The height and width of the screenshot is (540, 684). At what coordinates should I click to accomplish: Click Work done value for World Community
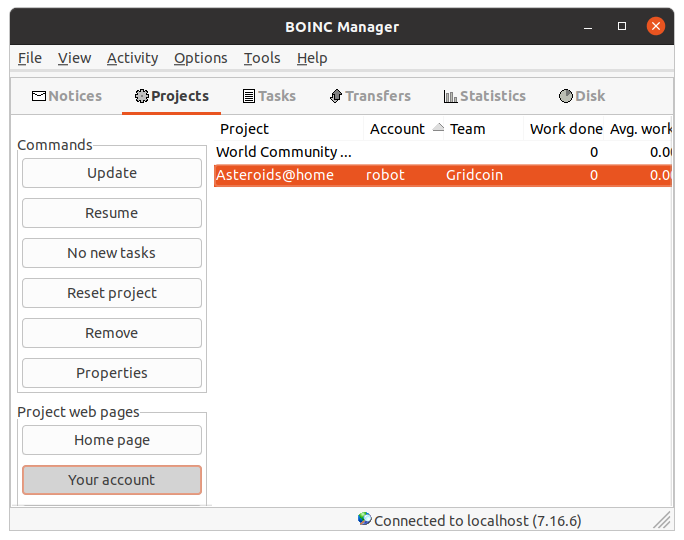coord(594,152)
